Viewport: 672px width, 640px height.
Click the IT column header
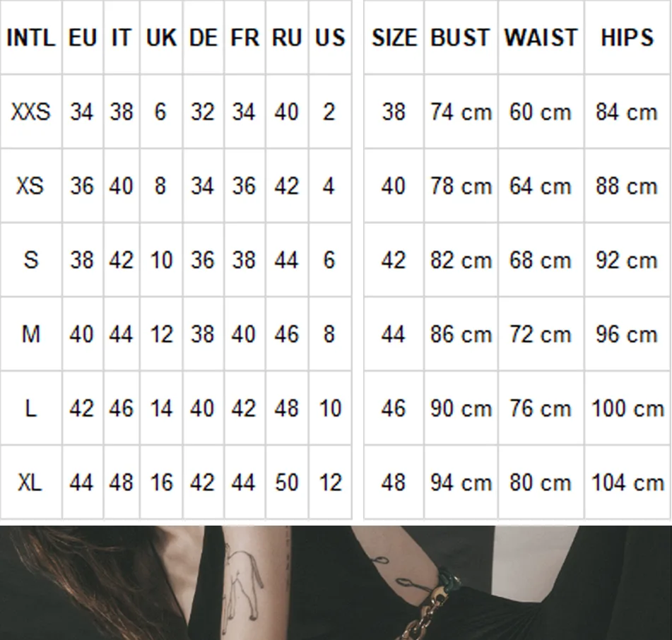(121, 38)
